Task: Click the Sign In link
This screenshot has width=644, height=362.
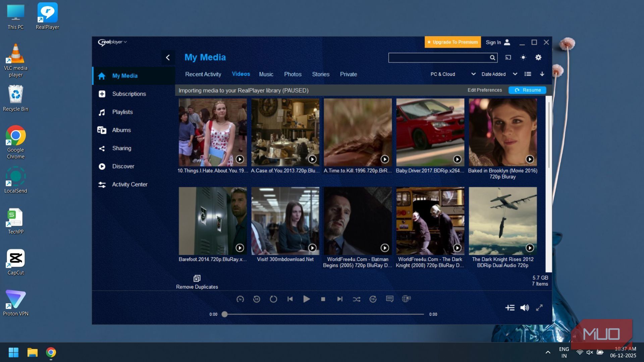Action: pos(493,43)
